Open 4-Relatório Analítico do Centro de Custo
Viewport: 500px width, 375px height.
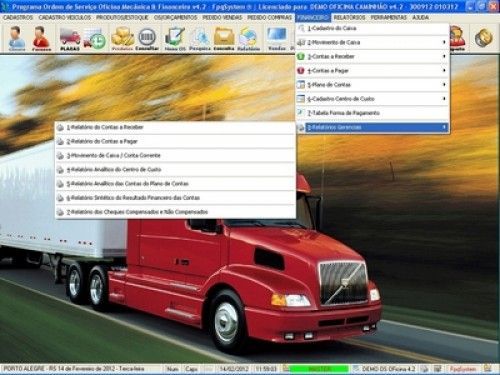coord(175,170)
